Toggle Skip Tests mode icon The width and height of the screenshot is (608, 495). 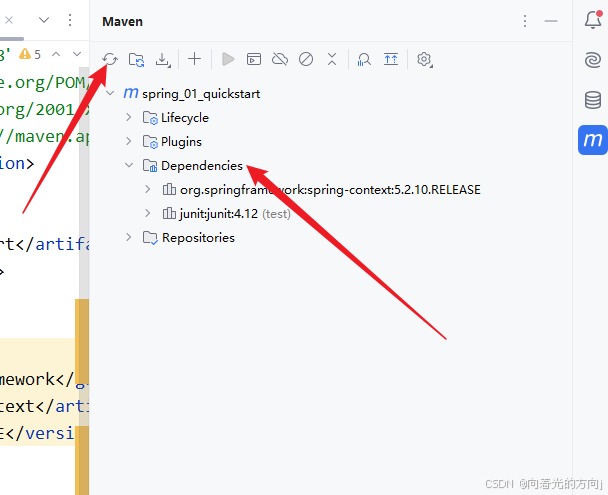(306, 59)
